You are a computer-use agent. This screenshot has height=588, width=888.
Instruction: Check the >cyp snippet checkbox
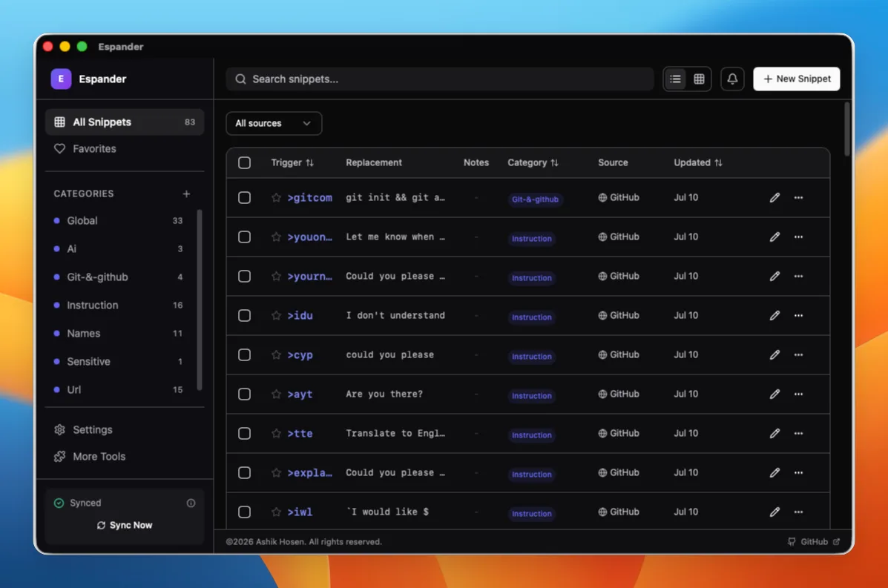tap(244, 355)
